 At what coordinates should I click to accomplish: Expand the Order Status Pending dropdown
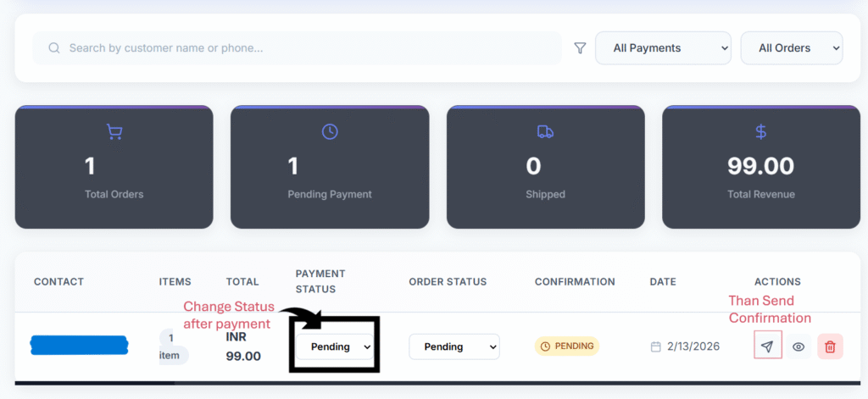pyautogui.click(x=453, y=346)
